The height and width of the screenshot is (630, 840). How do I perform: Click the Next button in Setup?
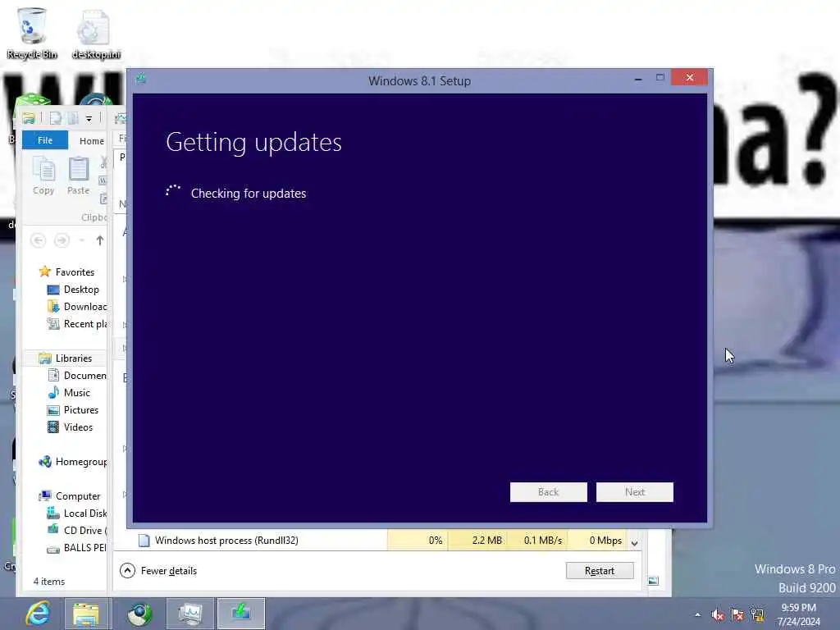(635, 492)
